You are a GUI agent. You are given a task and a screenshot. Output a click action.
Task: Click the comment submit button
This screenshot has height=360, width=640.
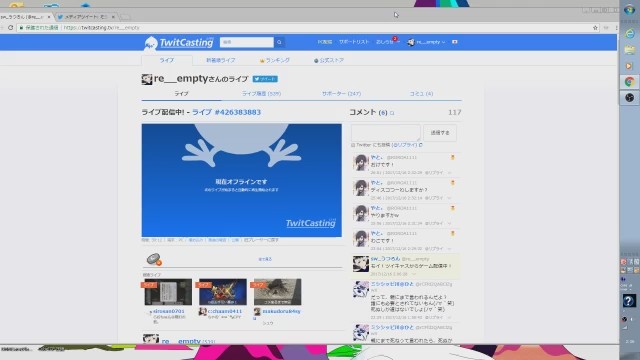click(440, 133)
